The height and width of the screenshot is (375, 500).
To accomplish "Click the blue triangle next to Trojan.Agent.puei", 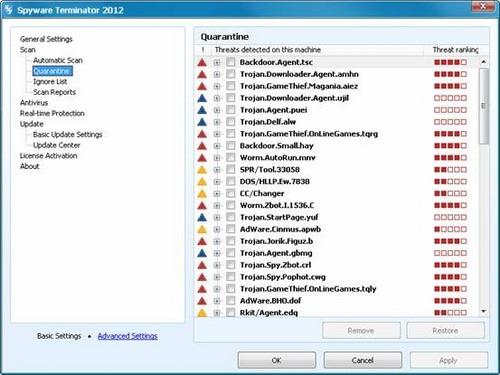I will (x=202, y=110).
